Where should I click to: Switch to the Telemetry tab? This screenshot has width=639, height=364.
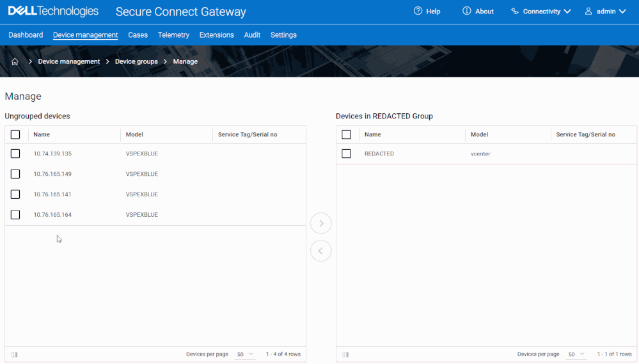(x=173, y=35)
